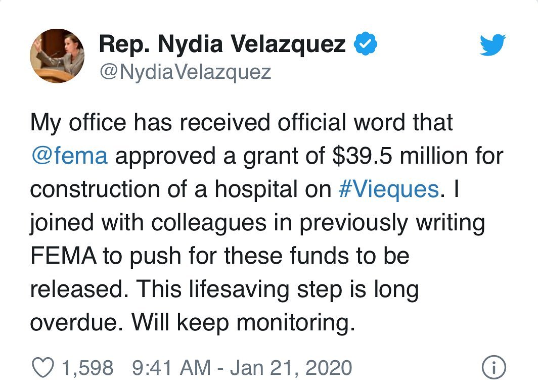This screenshot has height=392, width=538.
Task: Open the @NydiaVelazquez handle link
Action: pos(185,72)
